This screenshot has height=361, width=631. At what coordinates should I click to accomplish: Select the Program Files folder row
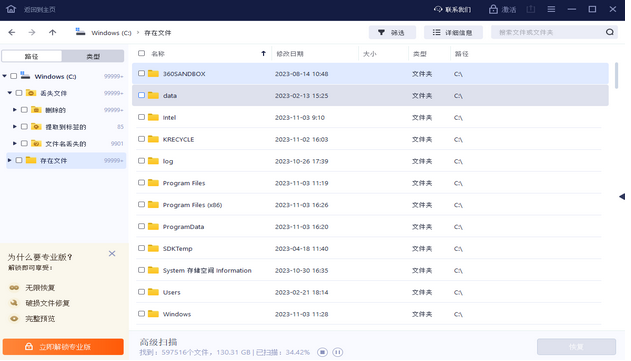(369, 183)
